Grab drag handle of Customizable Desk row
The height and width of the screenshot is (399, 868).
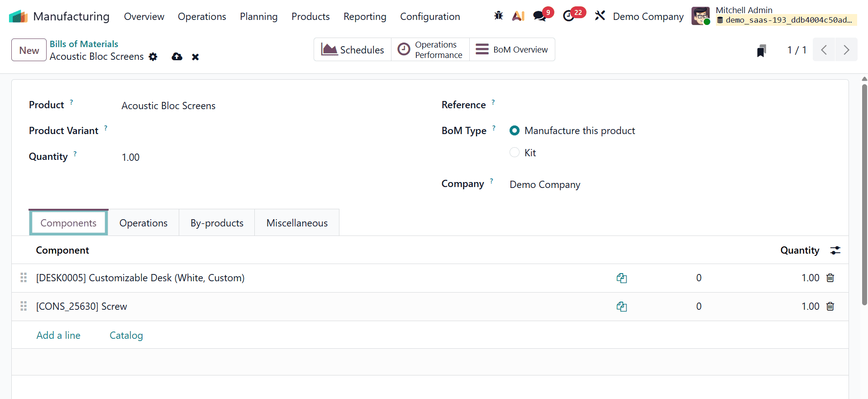click(x=24, y=278)
